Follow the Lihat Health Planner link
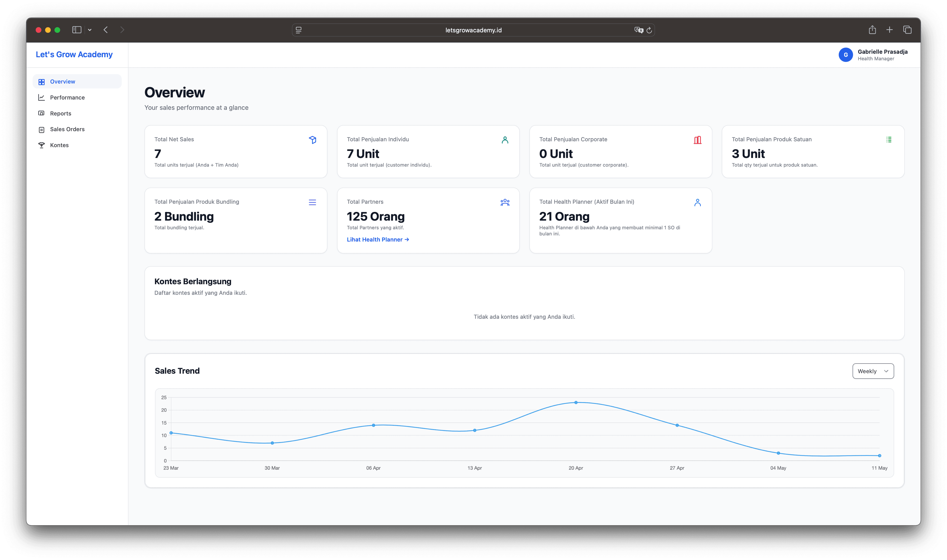Viewport: 947px width, 560px height. (x=378, y=240)
